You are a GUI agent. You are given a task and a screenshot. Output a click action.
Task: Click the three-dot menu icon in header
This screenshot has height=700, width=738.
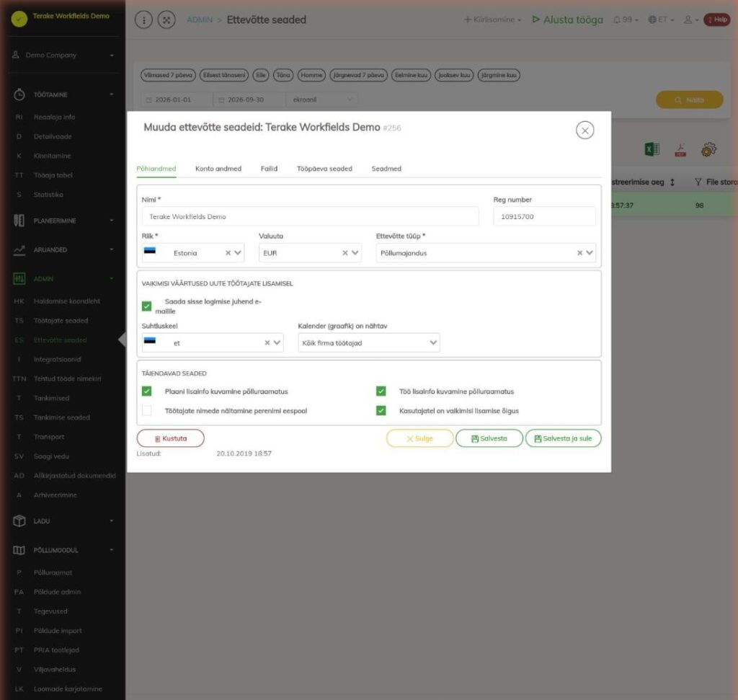(143, 19)
